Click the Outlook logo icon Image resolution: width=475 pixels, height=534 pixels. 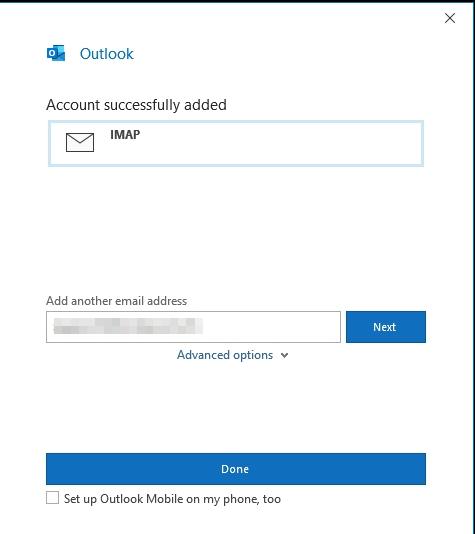click(x=56, y=53)
